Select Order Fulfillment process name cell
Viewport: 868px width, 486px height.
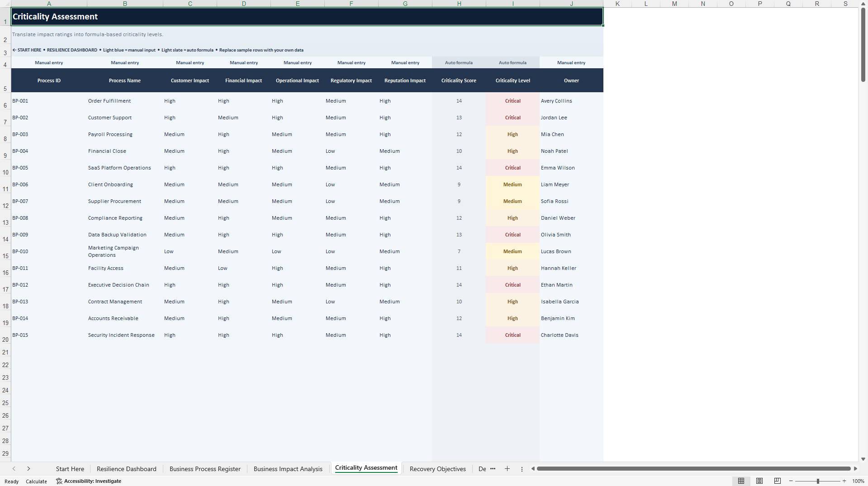pyautogui.click(x=125, y=101)
